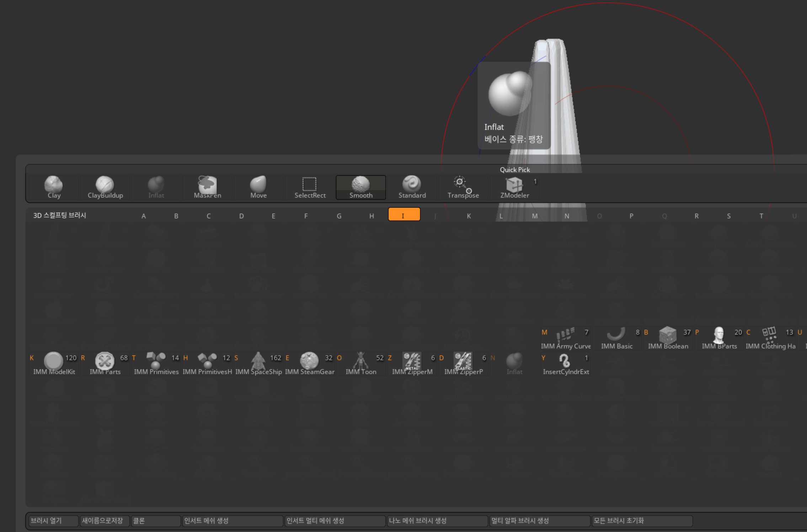Click the 모든 브러시 초기화 button
The image size is (807, 532).
(x=641, y=521)
